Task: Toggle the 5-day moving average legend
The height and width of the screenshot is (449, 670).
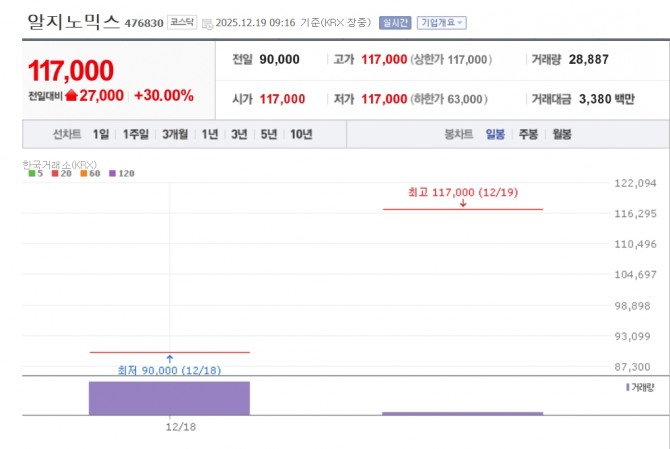Action: pos(35,173)
